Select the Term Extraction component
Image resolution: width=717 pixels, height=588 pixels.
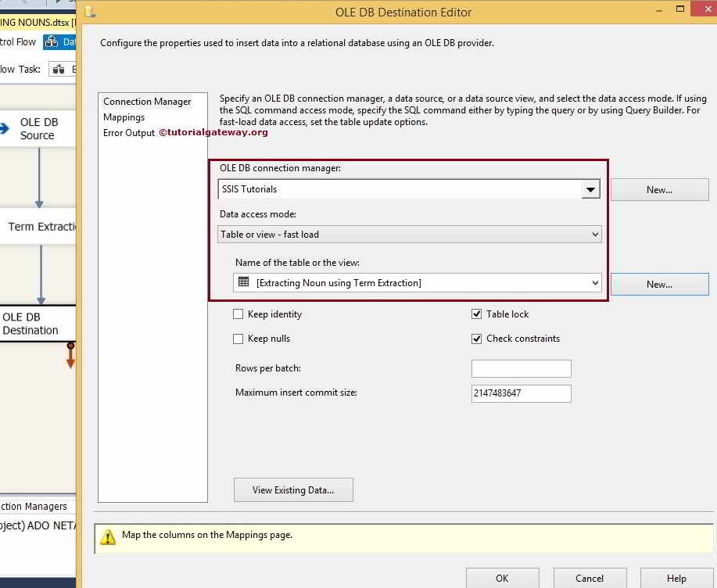(x=38, y=226)
